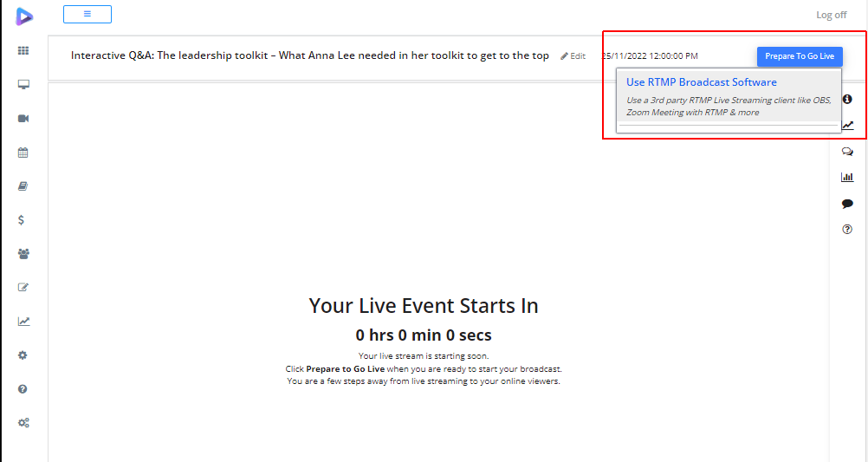Open the dollar sign monetization icon
868x462 pixels.
(x=21, y=220)
